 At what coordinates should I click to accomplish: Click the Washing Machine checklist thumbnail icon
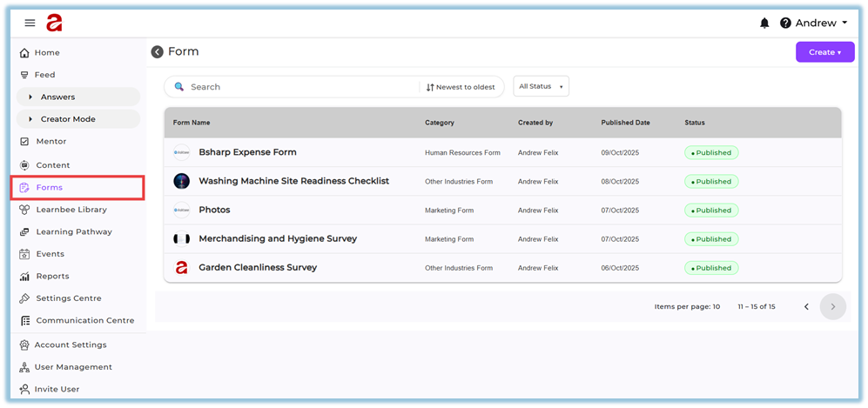tap(181, 181)
